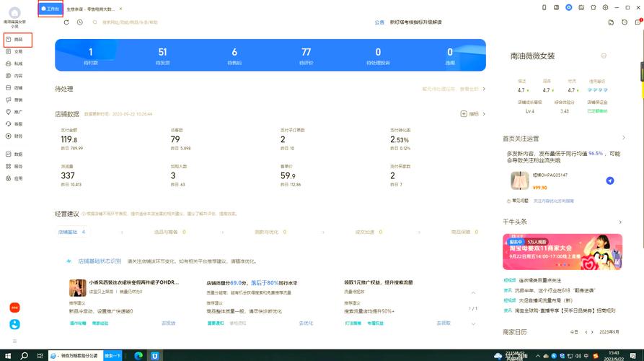Open the pink skirt product thumbnail
The width and height of the screenshot is (644, 361).
(519, 180)
